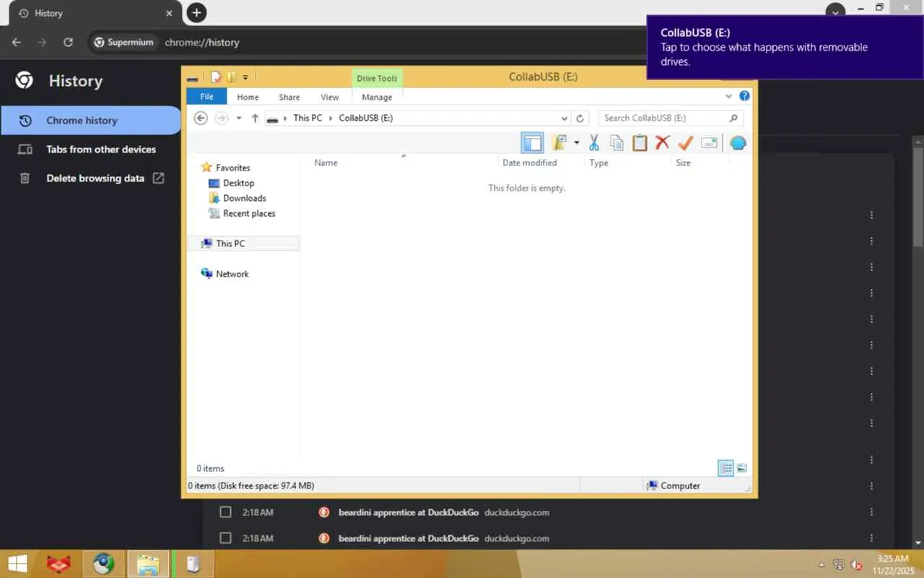This screenshot has height=578, width=924.
Task: Refresh the CollabUSB (E:) folder view
Action: 580,118
